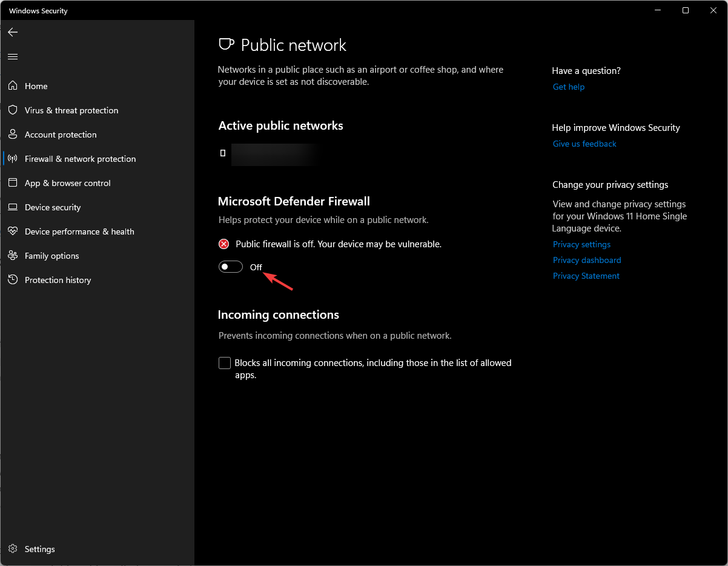Click the red error icon by firewall warning
This screenshot has width=728, height=566.
tap(224, 244)
